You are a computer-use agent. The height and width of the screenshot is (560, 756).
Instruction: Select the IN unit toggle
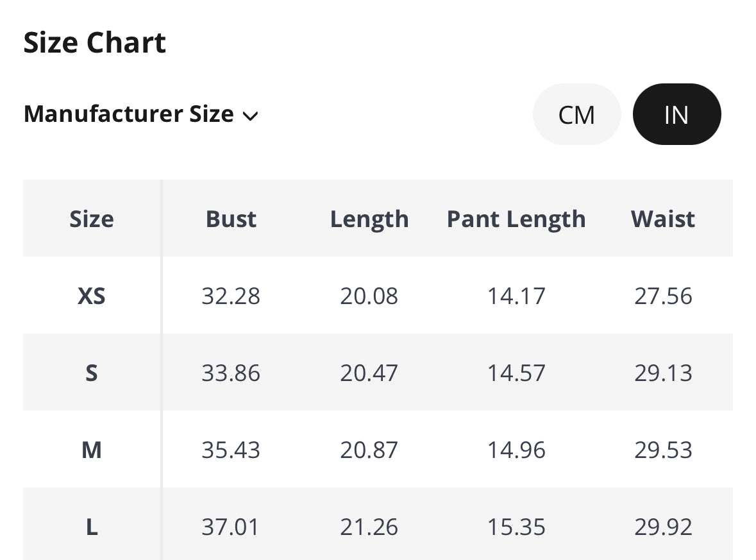click(x=676, y=115)
